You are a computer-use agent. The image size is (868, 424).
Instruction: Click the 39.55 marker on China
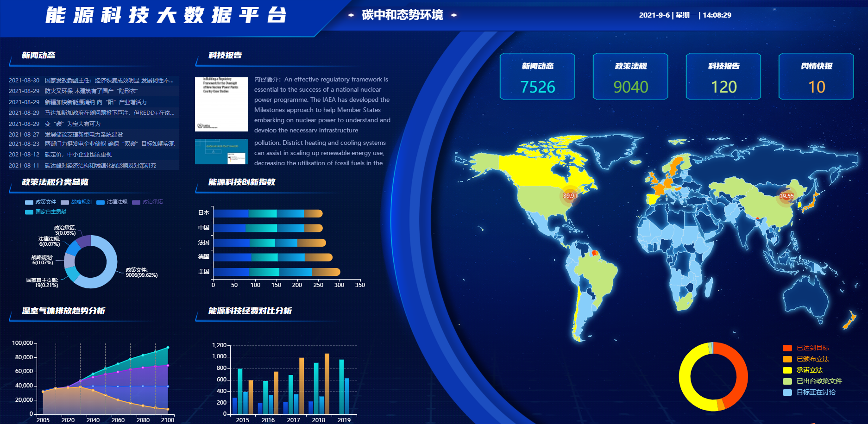tap(786, 196)
